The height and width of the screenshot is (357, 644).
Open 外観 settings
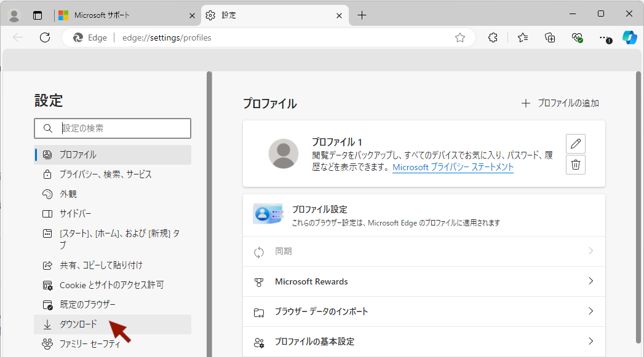point(113,194)
